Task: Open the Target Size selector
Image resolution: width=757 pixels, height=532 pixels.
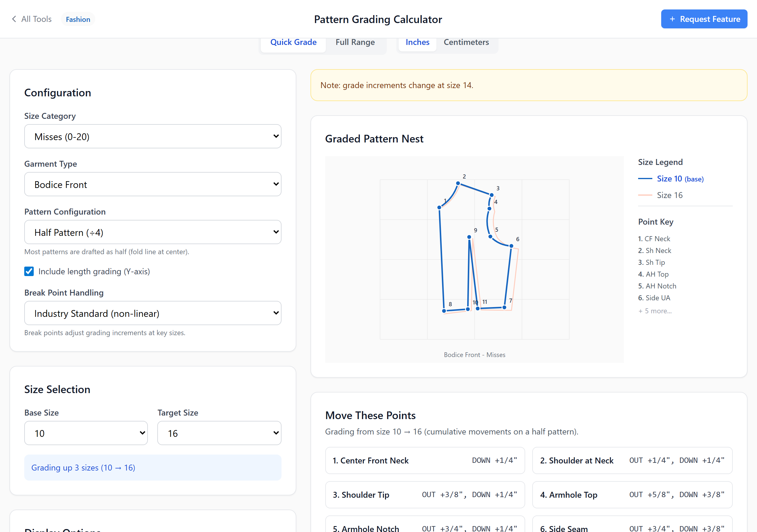Action: pyautogui.click(x=219, y=433)
